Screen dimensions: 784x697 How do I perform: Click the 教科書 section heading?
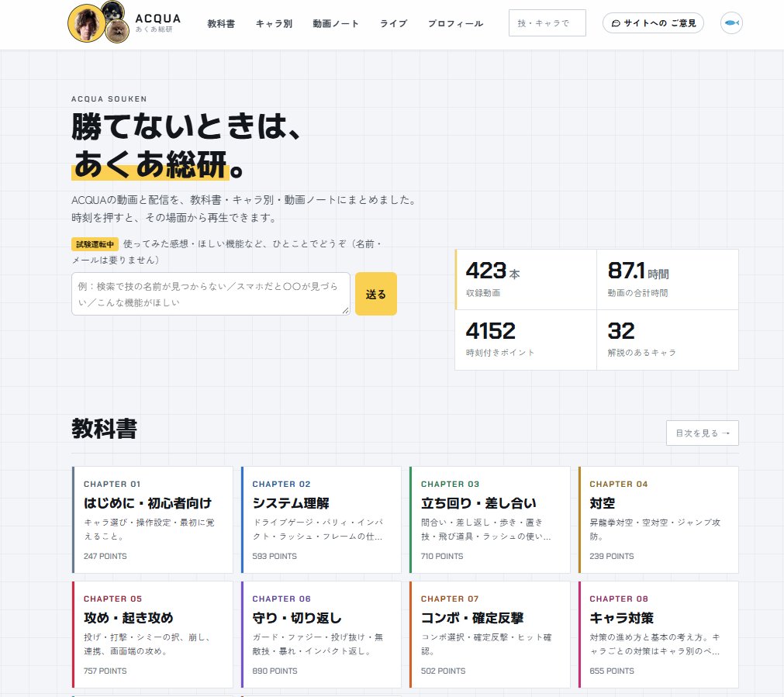(x=104, y=429)
